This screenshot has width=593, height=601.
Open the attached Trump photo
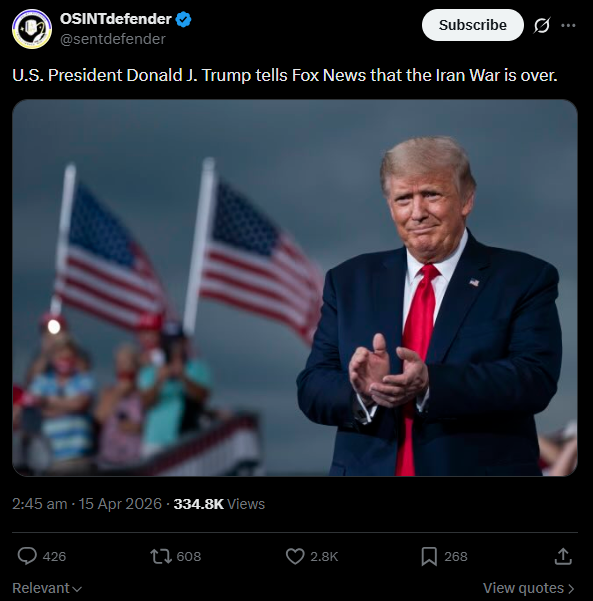(x=295, y=288)
